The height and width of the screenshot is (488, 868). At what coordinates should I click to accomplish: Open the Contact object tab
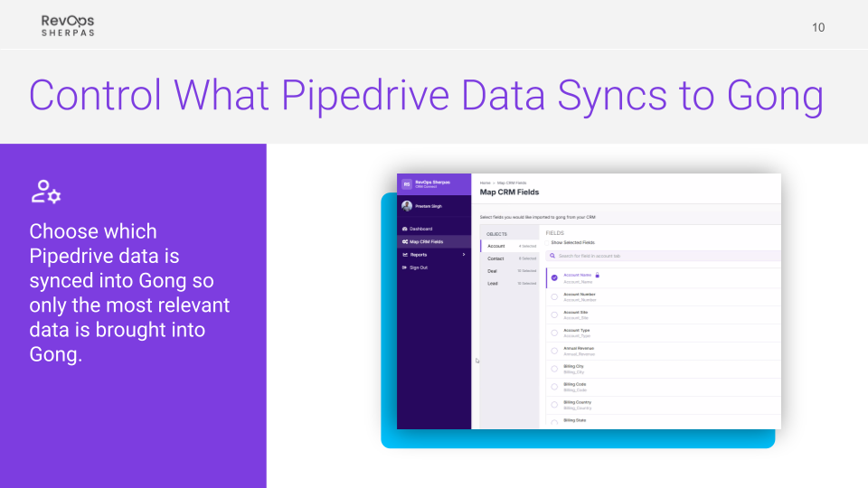point(496,258)
